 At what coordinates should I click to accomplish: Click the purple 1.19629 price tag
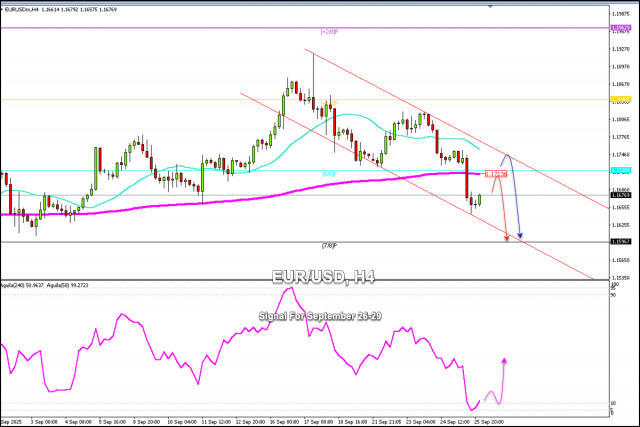pyautogui.click(x=620, y=28)
